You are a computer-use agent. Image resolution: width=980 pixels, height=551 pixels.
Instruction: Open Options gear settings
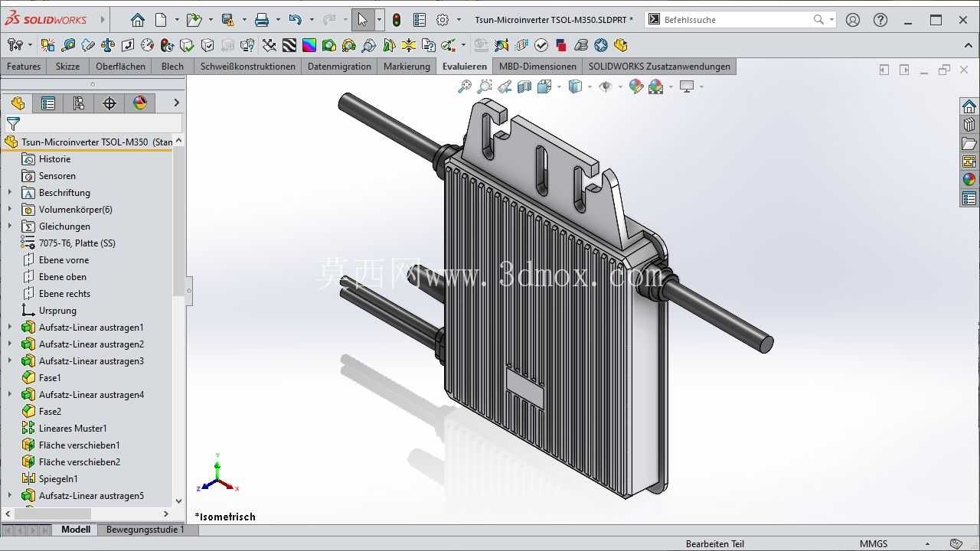pyautogui.click(x=443, y=20)
